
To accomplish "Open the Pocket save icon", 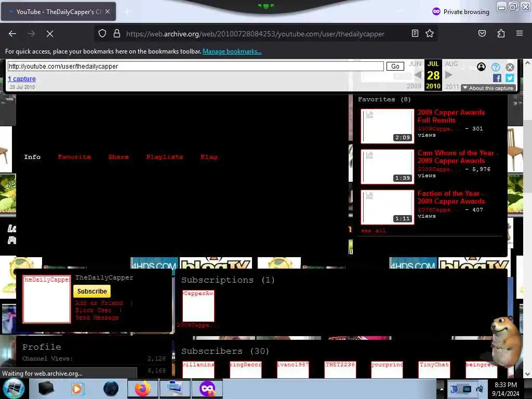I will point(482,33).
